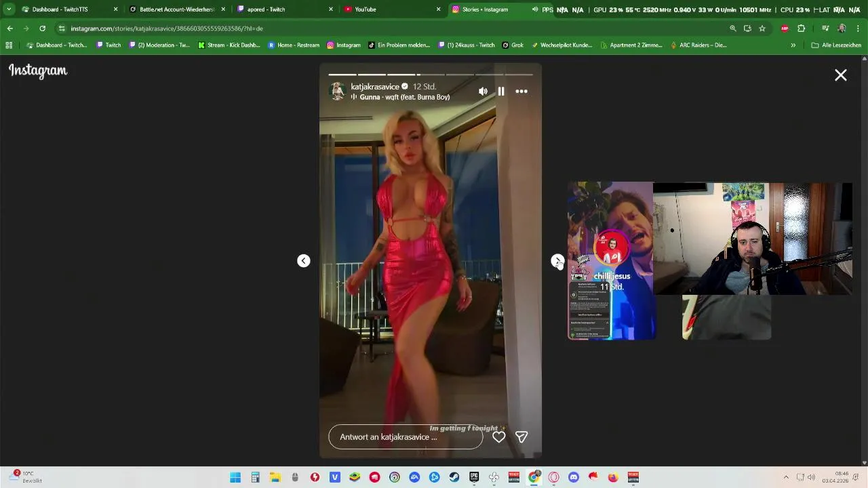Mute the story audio
868x488 pixels.
[x=483, y=91]
